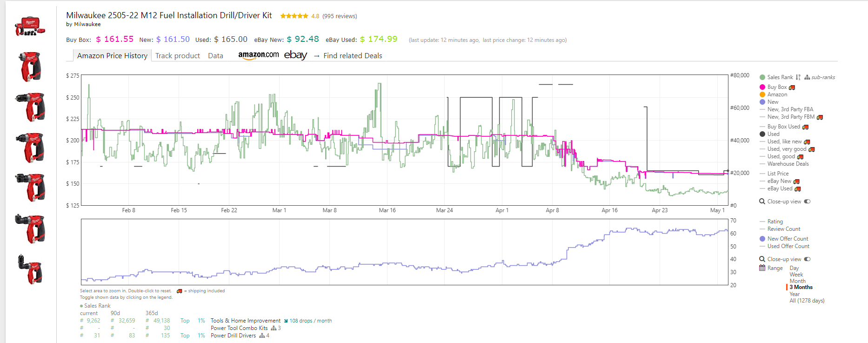Select the Amazon Price History tab
Image resolution: width=868 pixels, height=343 pixels.
pyautogui.click(x=112, y=55)
